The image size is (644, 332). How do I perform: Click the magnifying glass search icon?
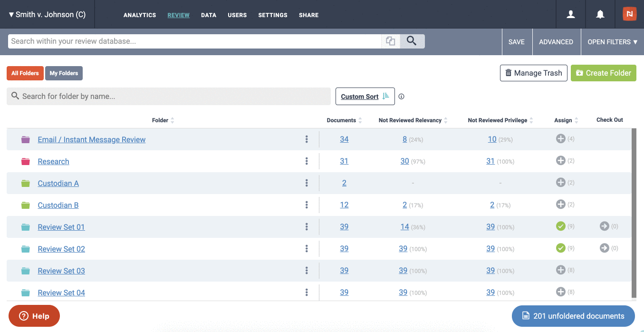tap(412, 41)
